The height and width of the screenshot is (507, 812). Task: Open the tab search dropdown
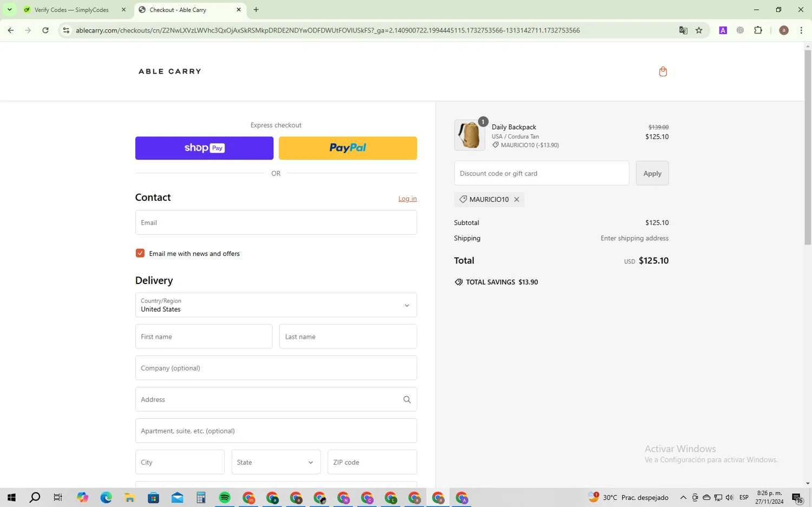[x=9, y=10]
